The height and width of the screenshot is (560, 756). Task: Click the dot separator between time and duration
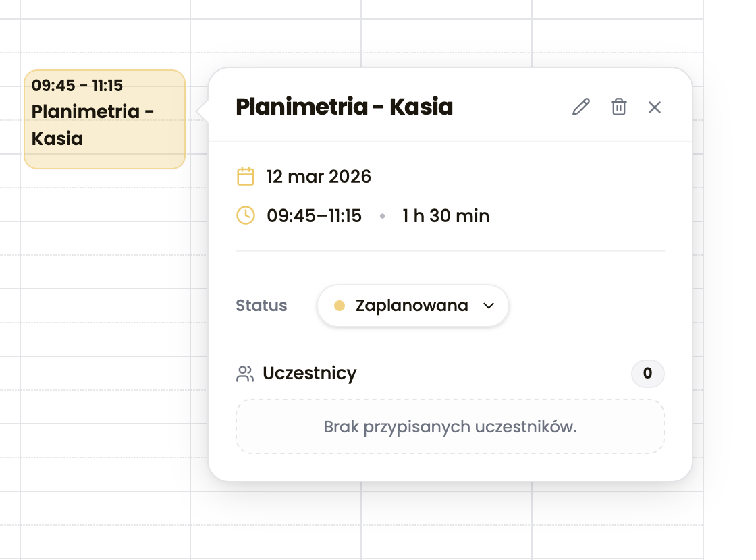[382, 216]
